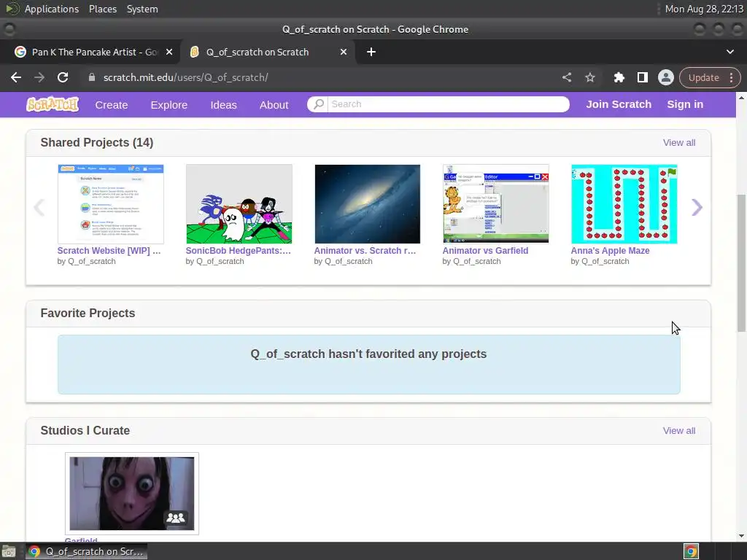Click the Scratch logo in the navbar
Viewport: 747px width, 560px height.
(53, 104)
